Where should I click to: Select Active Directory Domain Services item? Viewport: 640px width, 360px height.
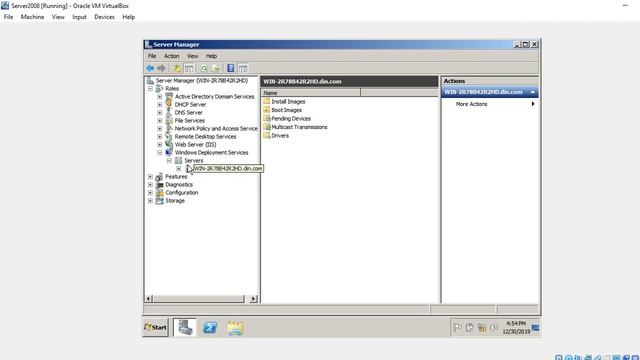coord(214,97)
